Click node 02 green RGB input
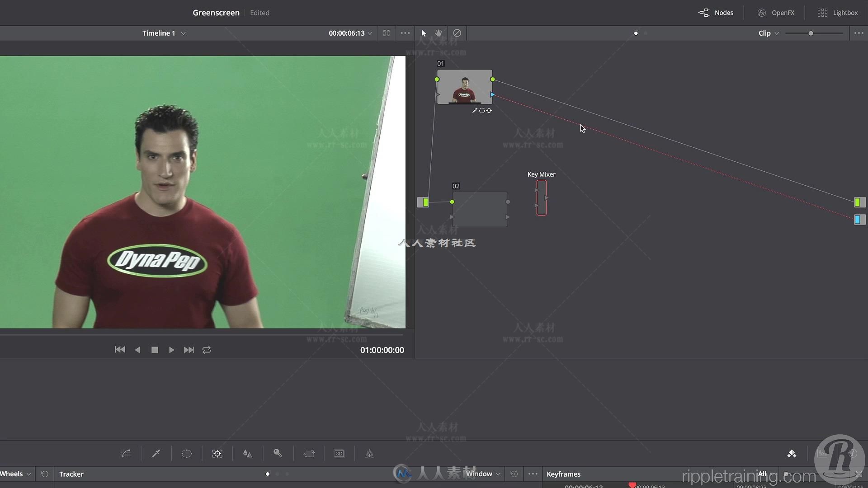The image size is (868, 488). point(452,202)
